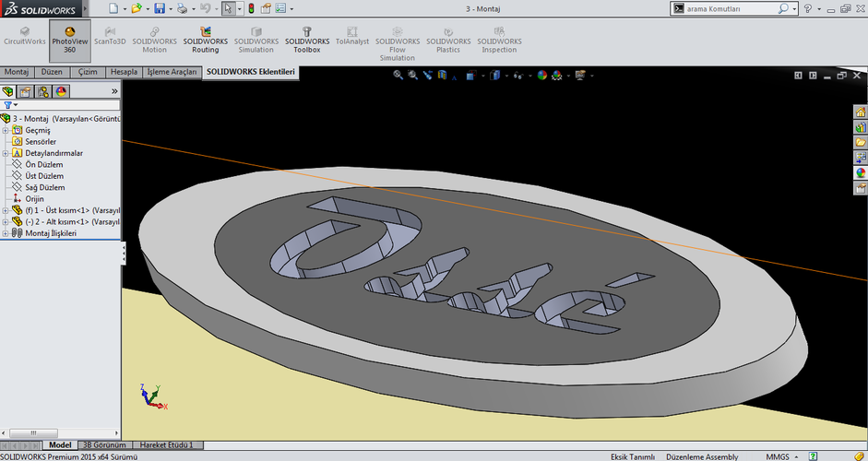This screenshot has height=461, width=868.
Task: Open the Hesapla tab
Action: pos(124,72)
